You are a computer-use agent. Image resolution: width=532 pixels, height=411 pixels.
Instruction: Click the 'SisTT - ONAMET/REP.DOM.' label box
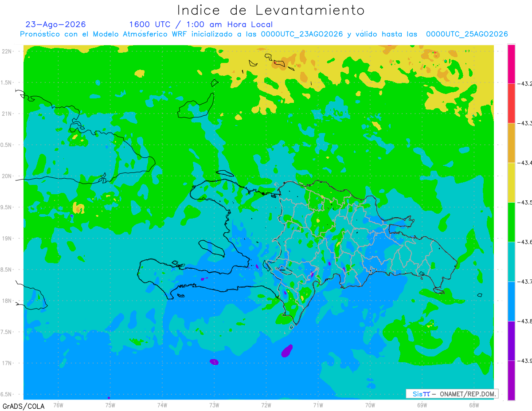[x=452, y=394]
